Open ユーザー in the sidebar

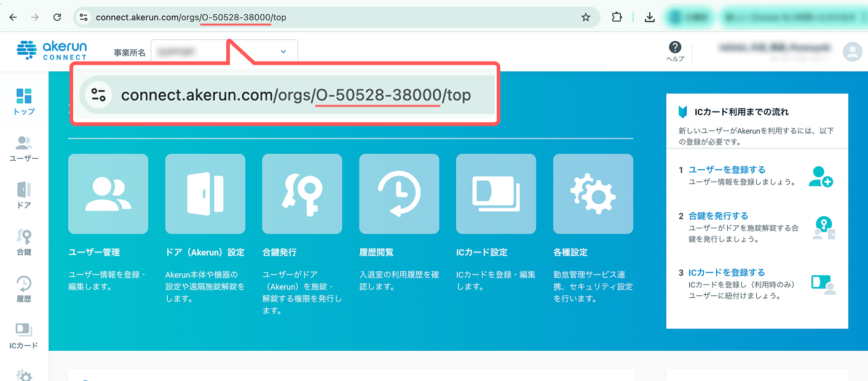coord(24,148)
